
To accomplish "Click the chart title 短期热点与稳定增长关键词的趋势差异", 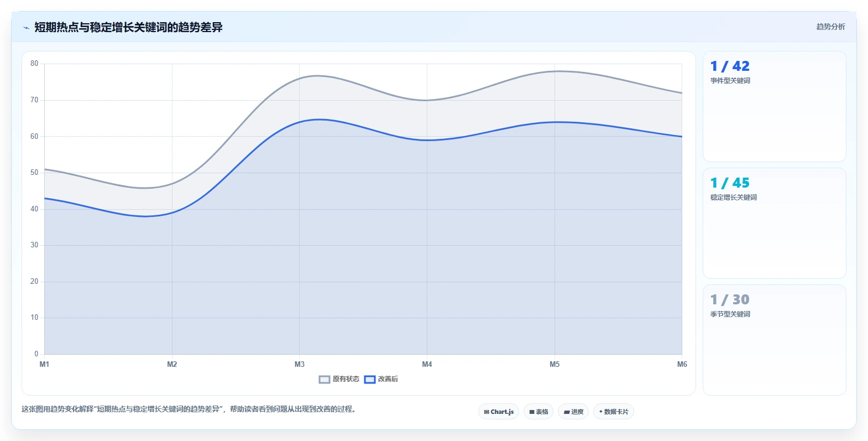I will (128, 27).
